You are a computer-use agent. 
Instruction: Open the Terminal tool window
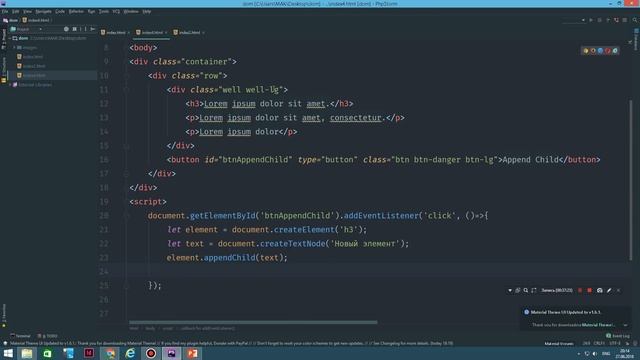[x=20, y=336]
